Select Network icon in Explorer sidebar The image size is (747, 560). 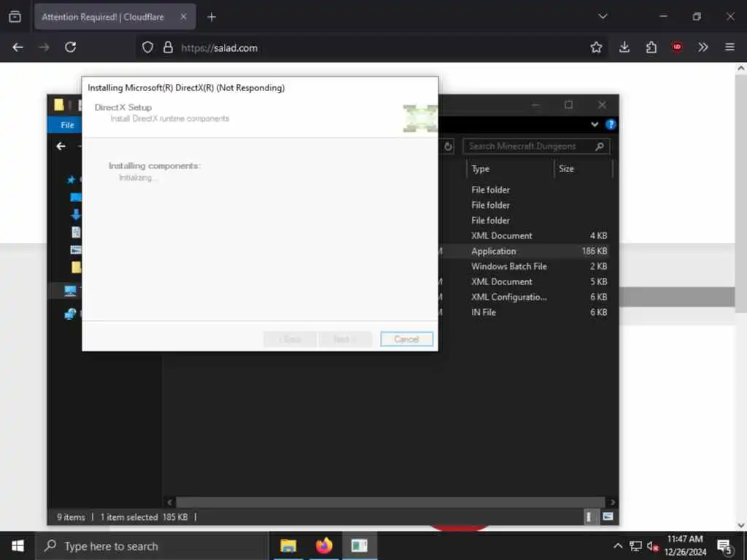[70, 314]
